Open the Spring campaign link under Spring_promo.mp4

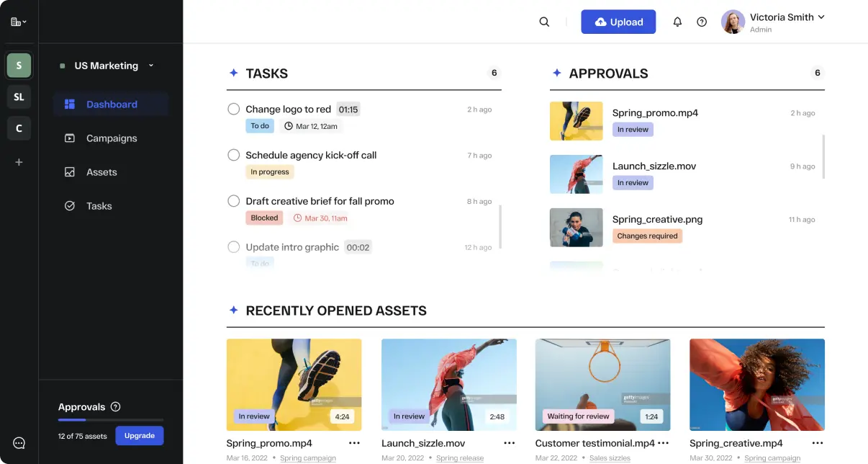308,458
